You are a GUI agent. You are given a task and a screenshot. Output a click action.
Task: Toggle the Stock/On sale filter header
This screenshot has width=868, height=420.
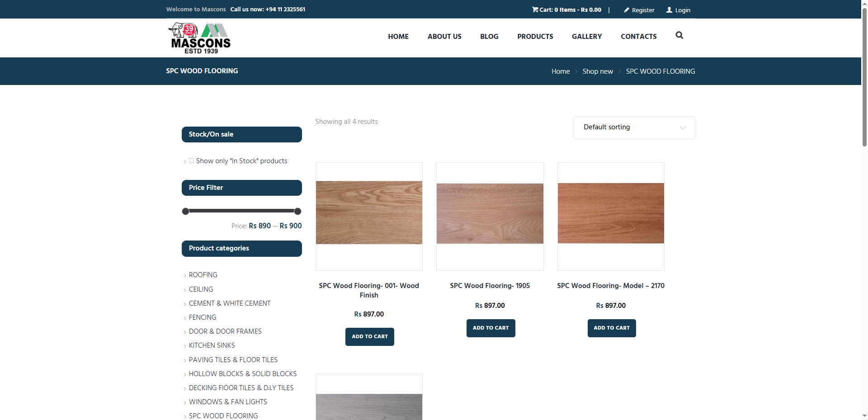click(x=241, y=134)
